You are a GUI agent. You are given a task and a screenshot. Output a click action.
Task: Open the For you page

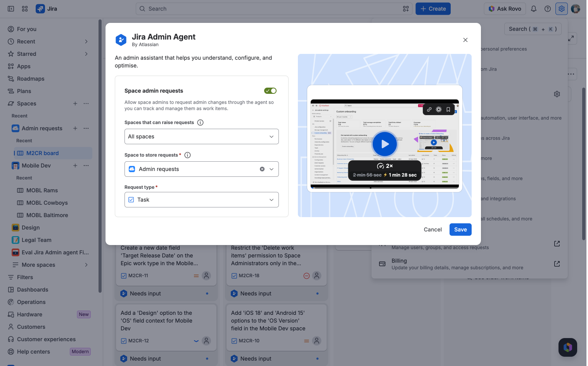(50, 29)
